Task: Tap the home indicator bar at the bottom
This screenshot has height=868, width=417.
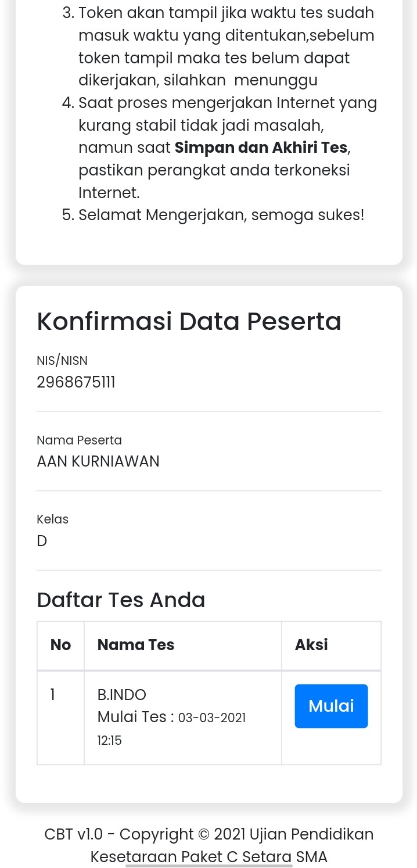Action: click(x=209, y=866)
